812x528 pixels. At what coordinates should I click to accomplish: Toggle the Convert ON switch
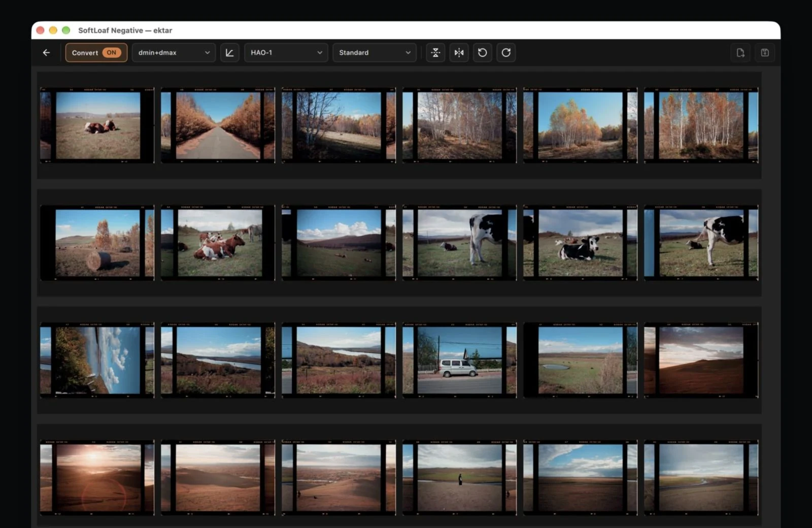click(x=96, y=53)
